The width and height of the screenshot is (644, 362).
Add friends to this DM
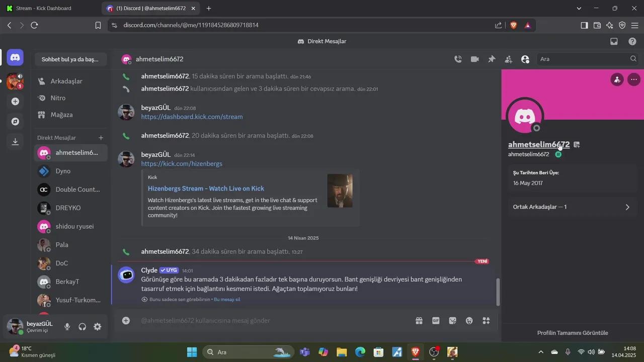coord(509,59)
